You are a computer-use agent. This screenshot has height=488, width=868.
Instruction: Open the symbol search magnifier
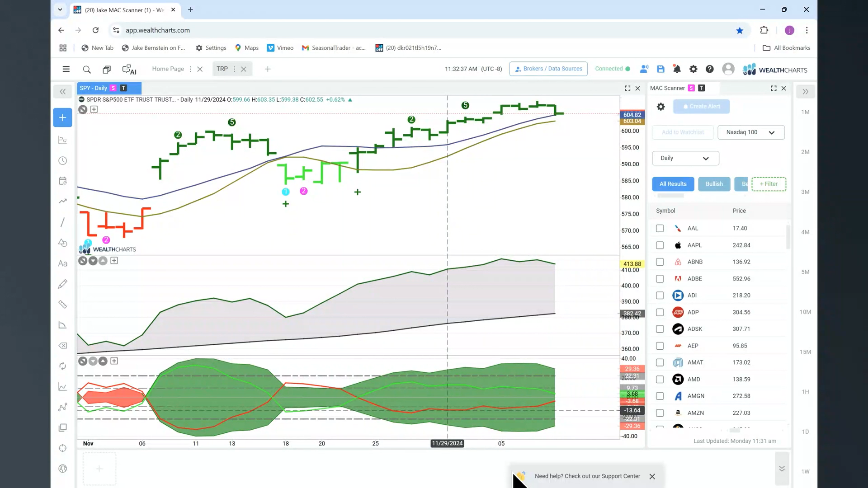pos(87,69)
